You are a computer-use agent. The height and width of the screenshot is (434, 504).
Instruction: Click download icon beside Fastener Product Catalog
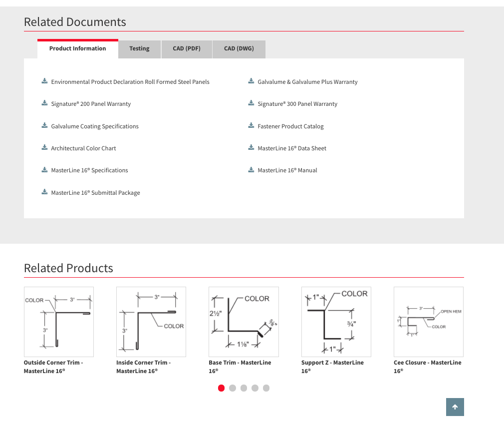pos(251,125)
